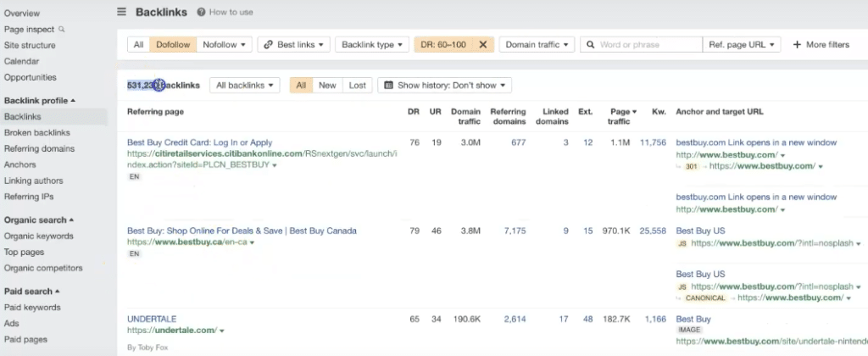The width and height of the screenshot is (868, 356).
Task: Open the Ref. page URL dropdown
Action: tap(742, 45)
